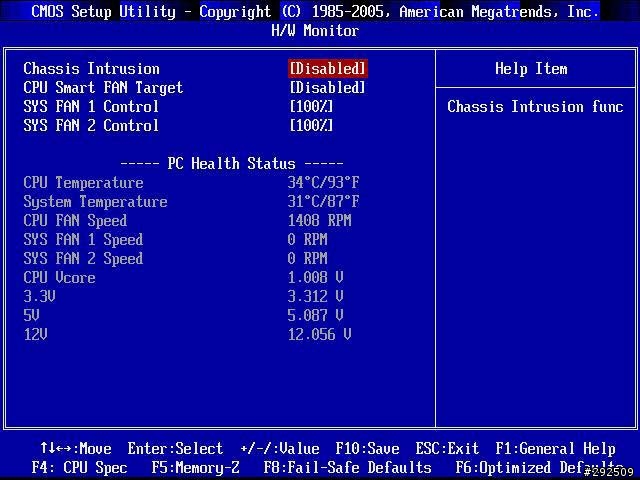Click the SYS FAN 1 Speed 0 RPM value

(307, 239)
